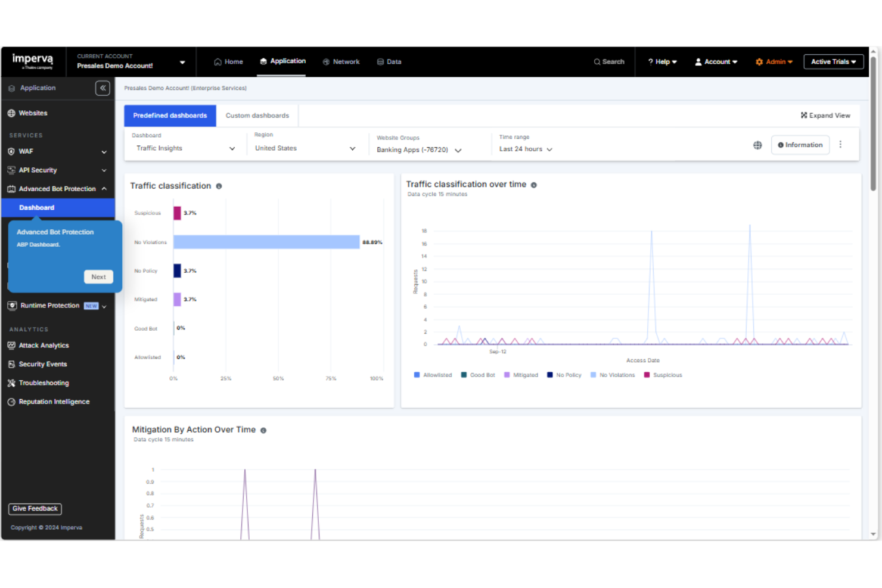Open Attack Analytics under Analytics
The width and height of the screenshot is (882, 588).
pyautogui.click(x=43, y=345)
